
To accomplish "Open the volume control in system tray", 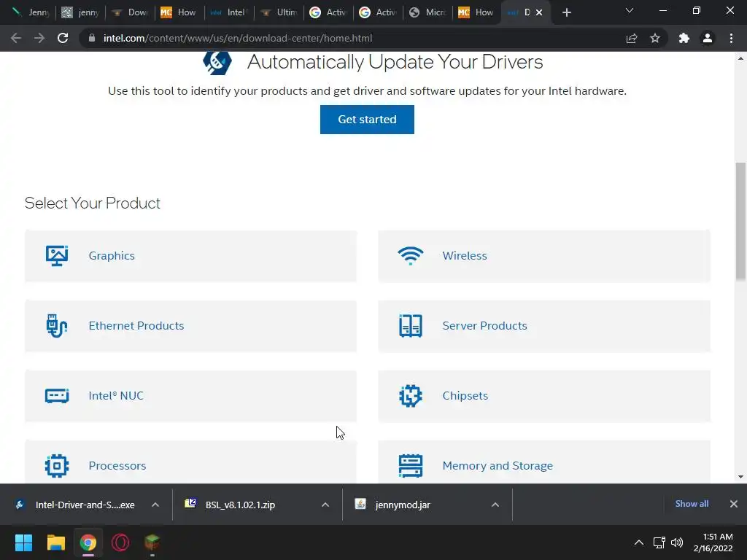I will pos(677,542).
